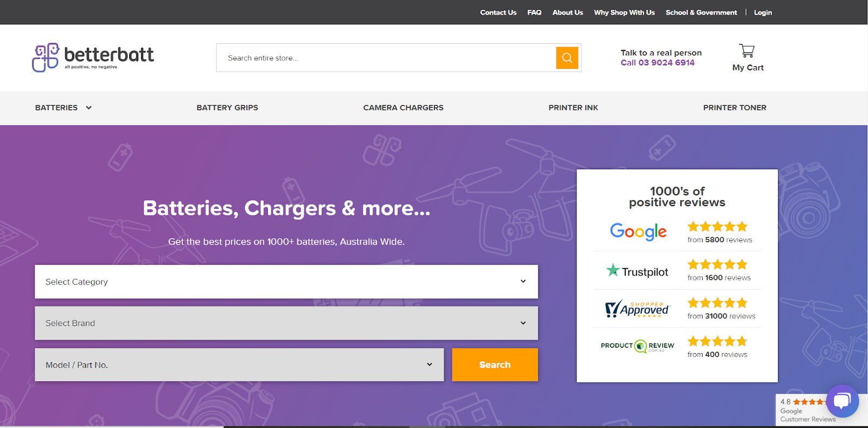Image resolution: width=868 pixels, height=428 pixels.
Task: Click the Login link
Action: click(763, 12)
